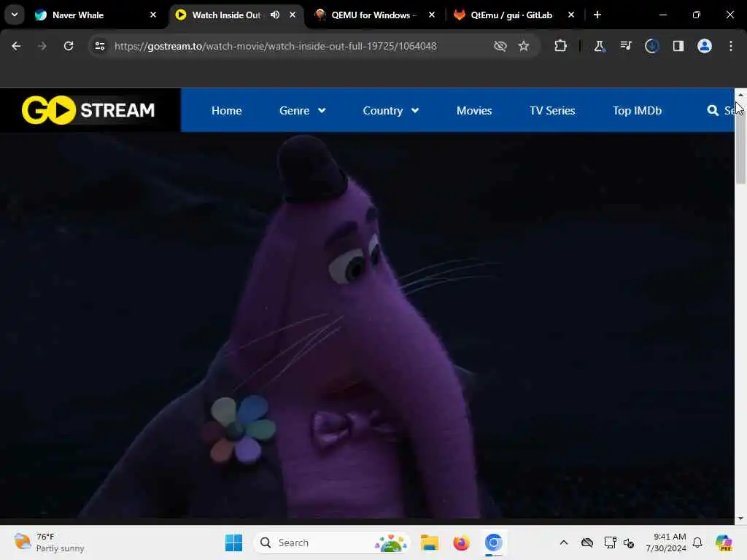The image size is (747, 560).
Task: Expand the Genre dropdown menu
Action: (303, 111)
